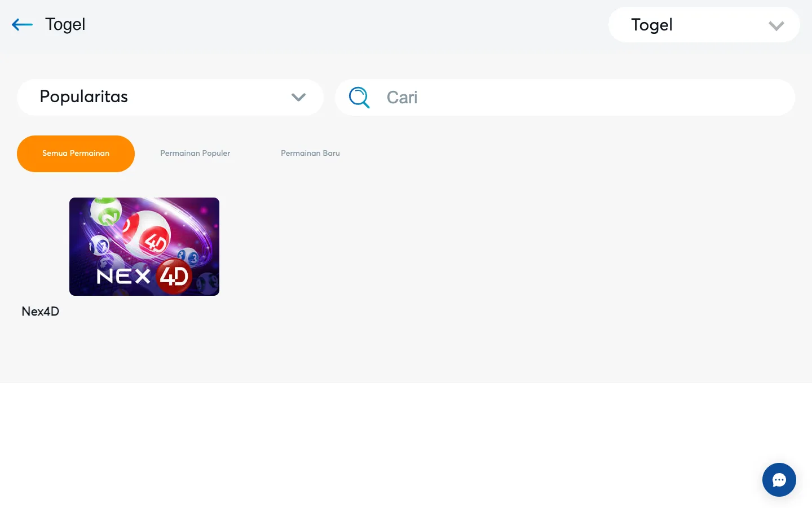Open the Togel category dropdown
Viewport: 812px width, 508px height.
(704, 25)
